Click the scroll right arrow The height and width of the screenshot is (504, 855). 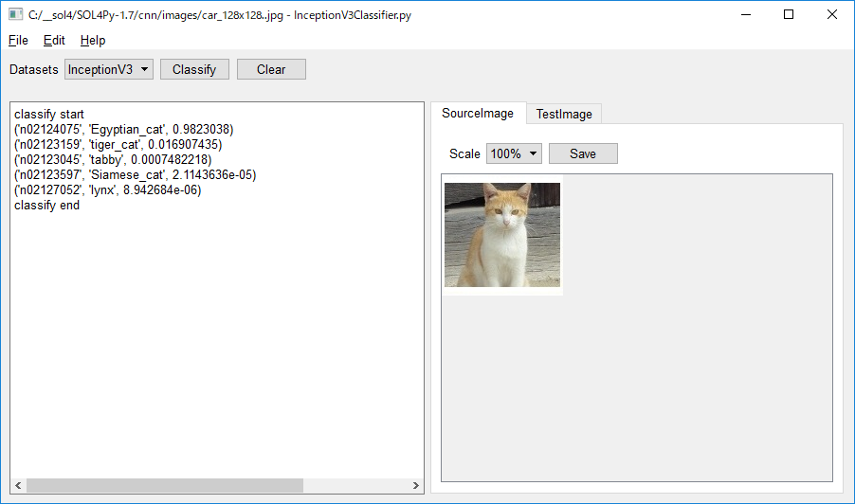coord(415,485)
